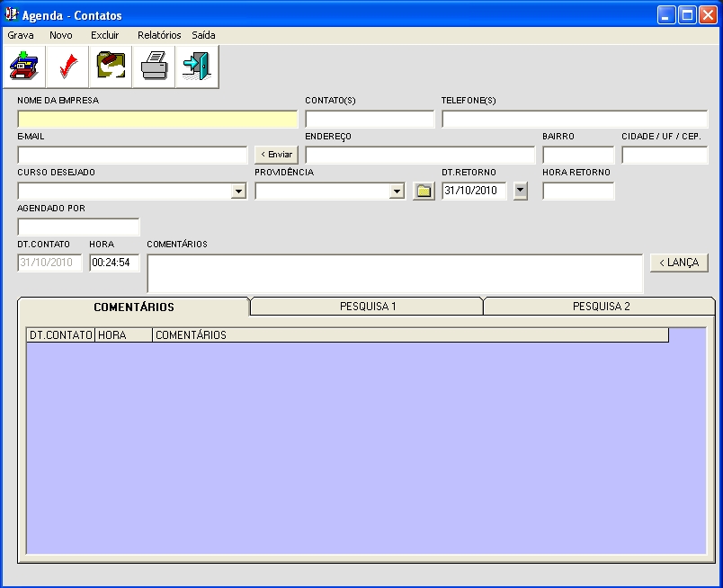Focus the E-mail input field
Viewport: 723px width, 588px height.
(132, 155)
